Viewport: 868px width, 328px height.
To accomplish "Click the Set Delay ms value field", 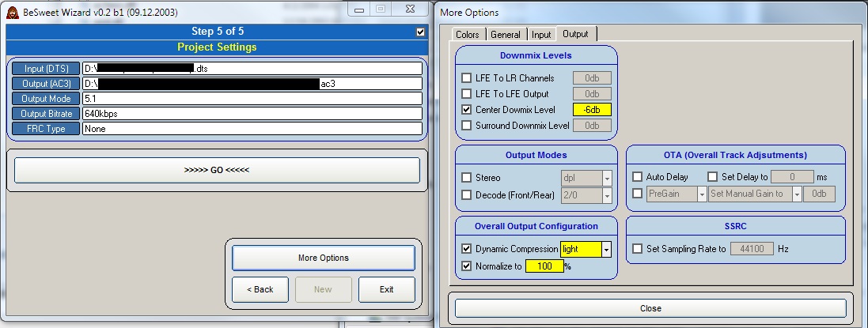I will coord(792,177).
